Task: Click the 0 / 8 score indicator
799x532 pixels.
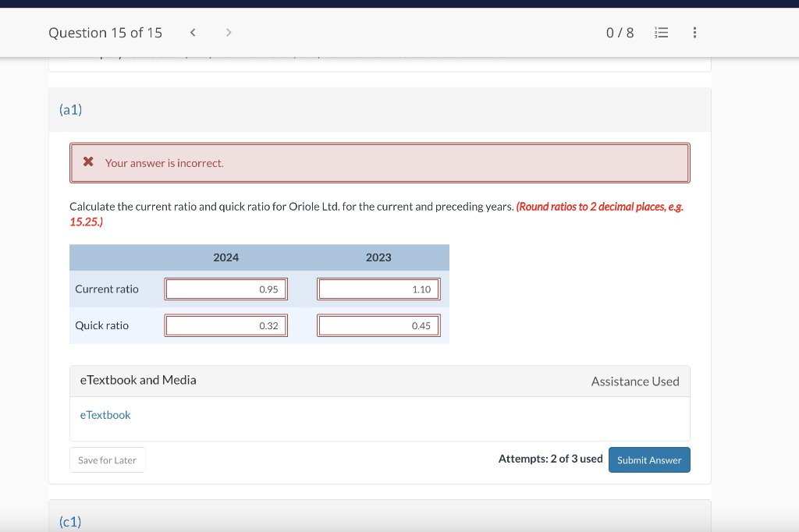Action: pyautogui.click(x=620, y=32)
